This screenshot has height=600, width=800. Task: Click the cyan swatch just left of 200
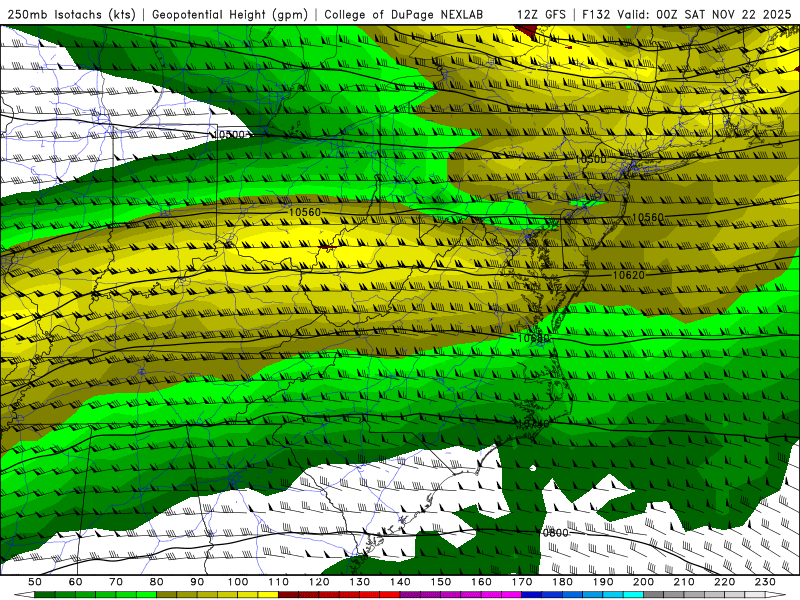point(633,595)
